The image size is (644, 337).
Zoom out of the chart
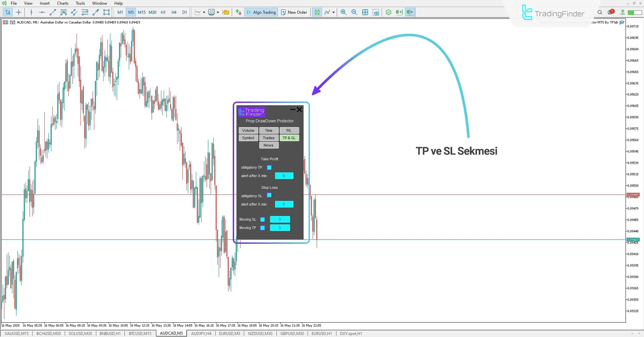[354, 12]
